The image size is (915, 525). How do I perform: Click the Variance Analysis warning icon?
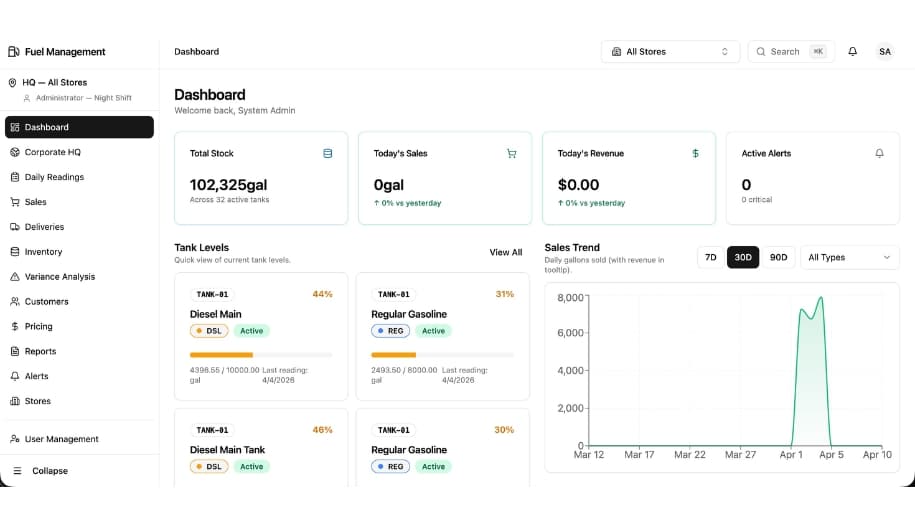(x=15, y=276)
